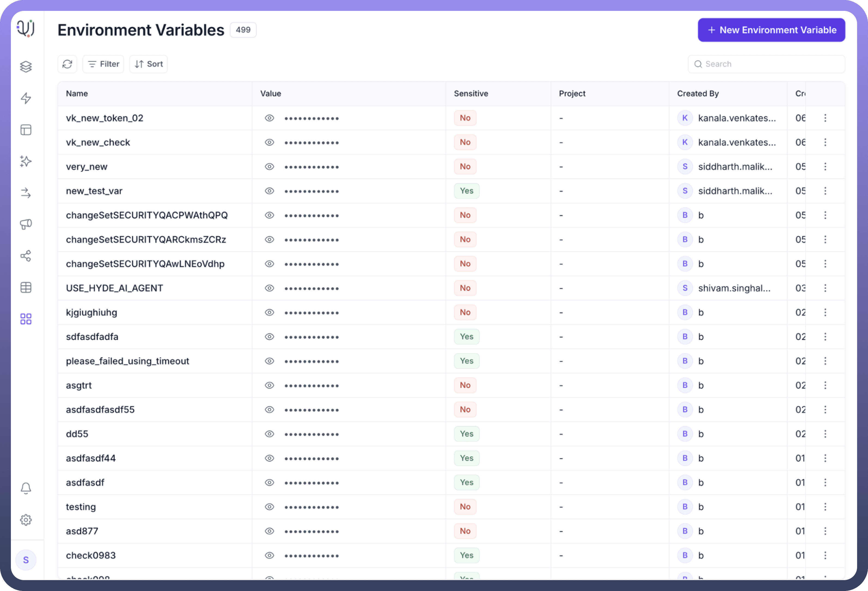Click the Sensitive column header
The height and width of the screenshot is (591, 868).
[470, 93]
